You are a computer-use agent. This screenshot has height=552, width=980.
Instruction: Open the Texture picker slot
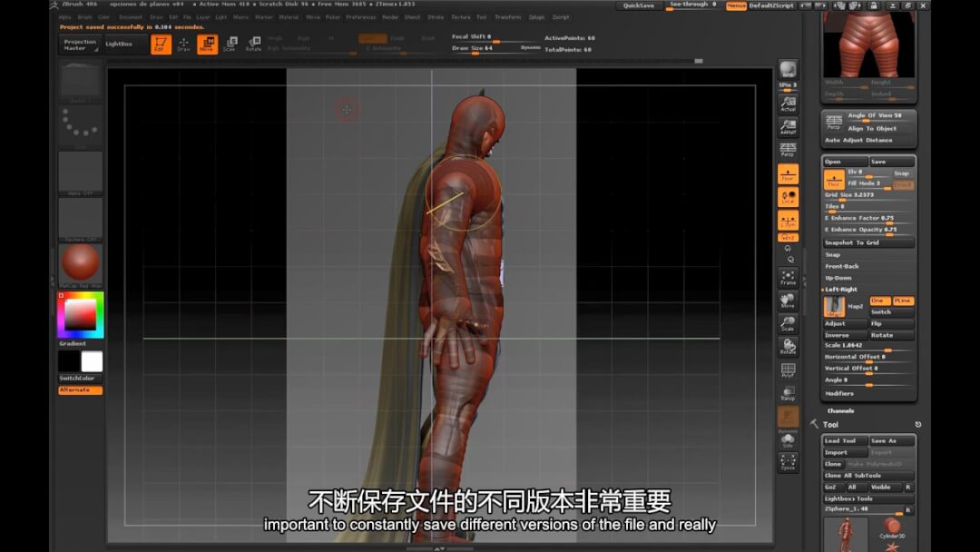click(x=80, y=220)
